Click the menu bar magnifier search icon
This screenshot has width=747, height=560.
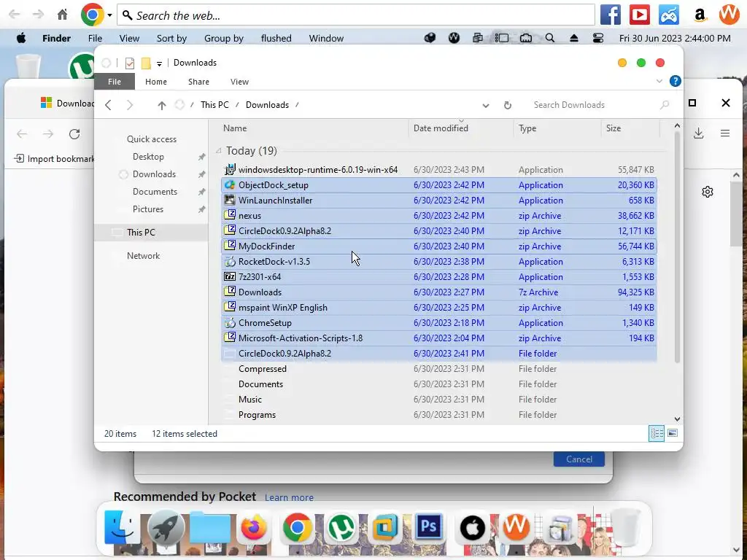click(550, 38)
